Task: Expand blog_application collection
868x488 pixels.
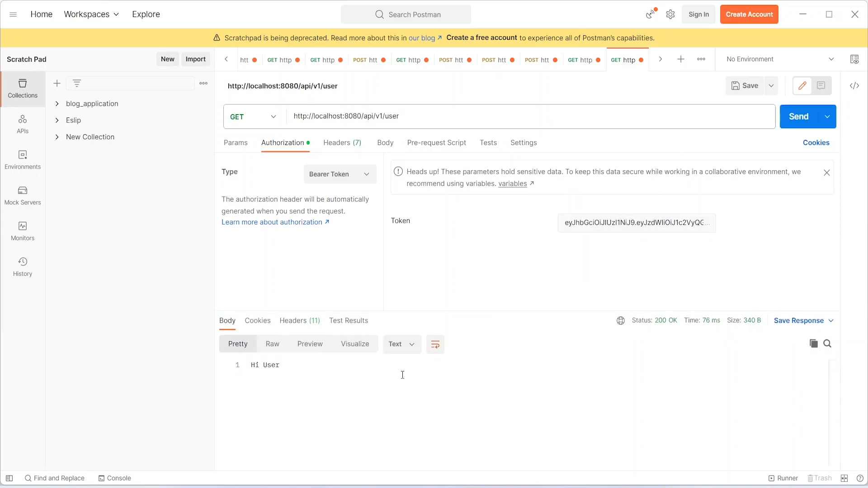Action: pos(57,103)
